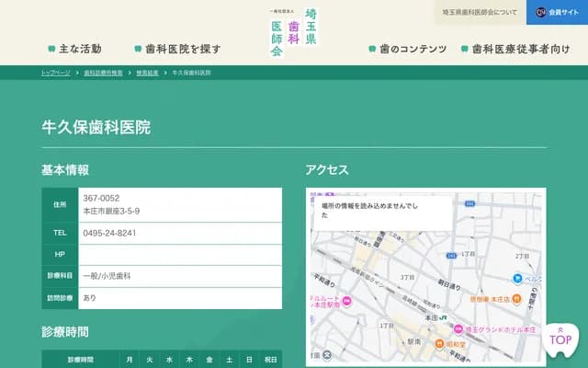Image resolution: width=588 pixels, height=368 pixels.
Task: Go to トップページ breadcrumb
Action: tap(55, 73)
